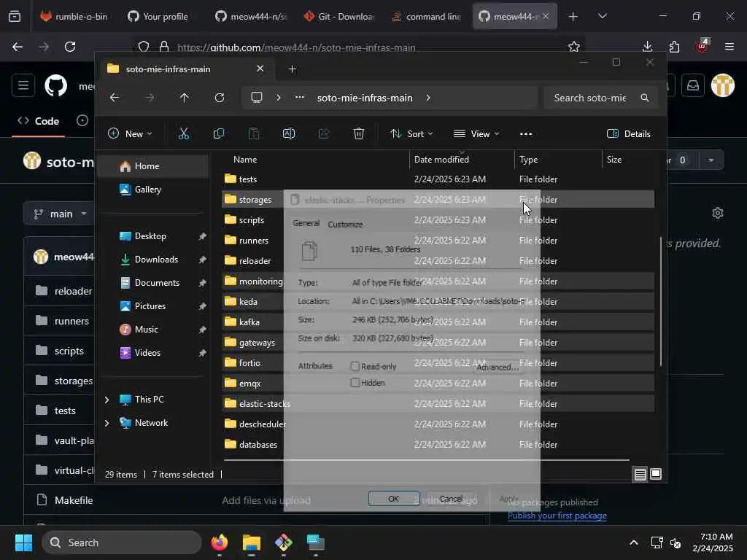Click the Explorer file list horizontal scrollbar
Viewport: 747px width, 560px height.
[x=426, y=460]
